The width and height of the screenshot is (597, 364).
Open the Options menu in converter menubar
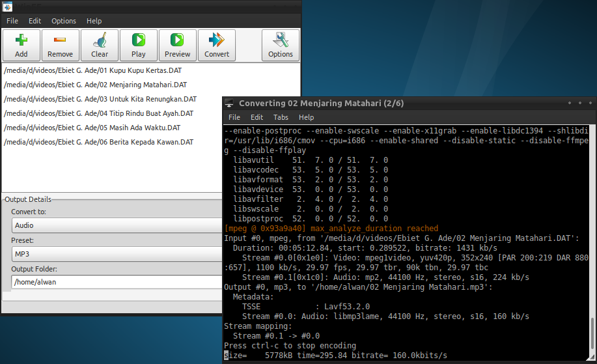(x=64, y=21)
